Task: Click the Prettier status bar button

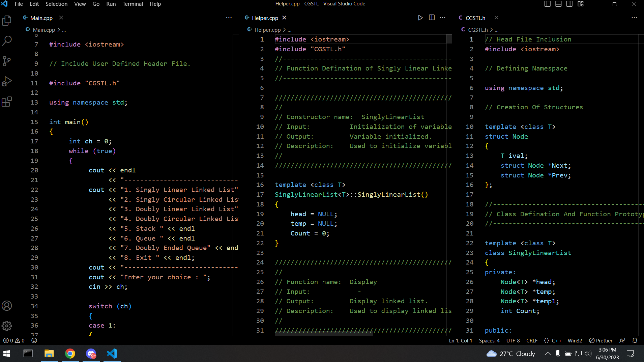Action: coord(601,341)
